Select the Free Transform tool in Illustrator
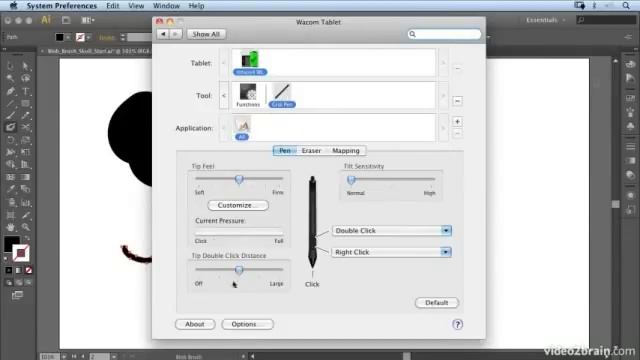 click(x=25, y=152)
